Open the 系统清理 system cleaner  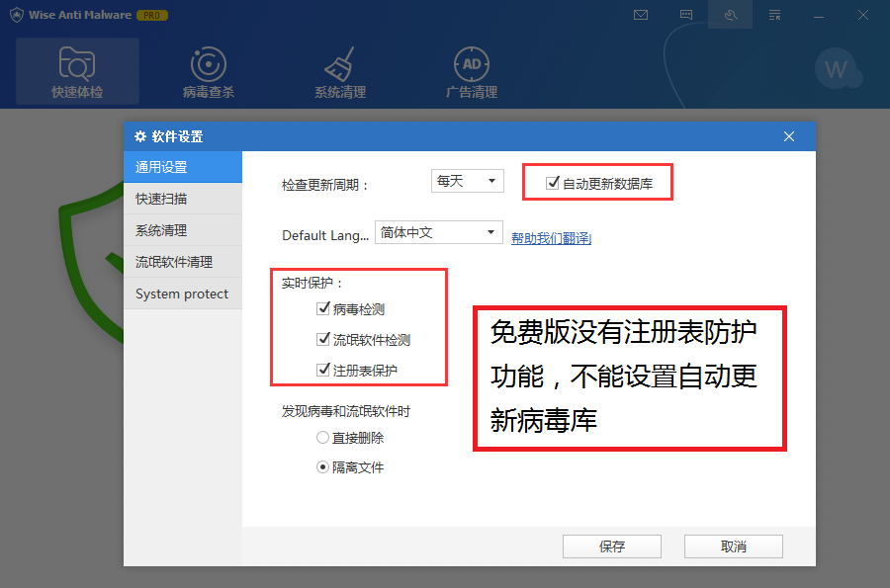pyautogui.click(x=341, y=69)
